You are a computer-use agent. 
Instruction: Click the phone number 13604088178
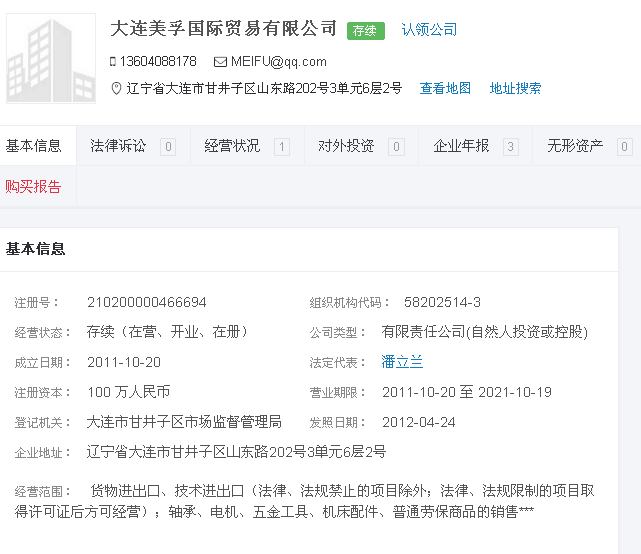[158, 62]
